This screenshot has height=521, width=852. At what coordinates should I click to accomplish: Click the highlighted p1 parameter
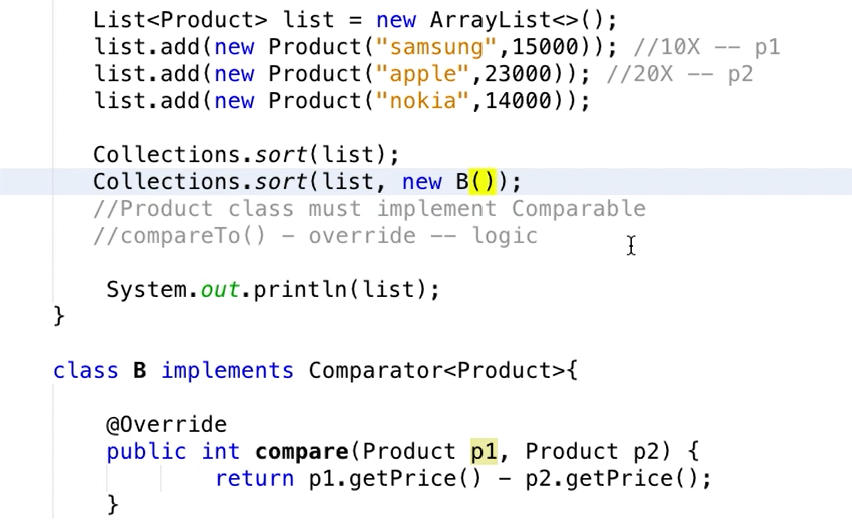point(483,452)
